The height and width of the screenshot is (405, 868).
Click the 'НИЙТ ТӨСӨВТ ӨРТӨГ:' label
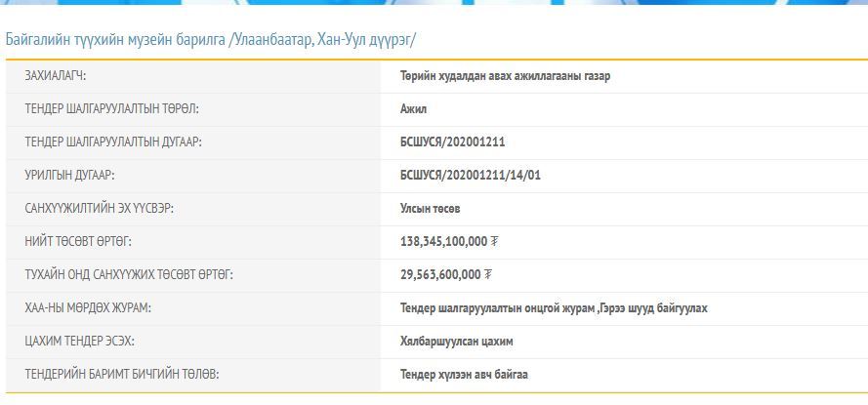(78, 242)
